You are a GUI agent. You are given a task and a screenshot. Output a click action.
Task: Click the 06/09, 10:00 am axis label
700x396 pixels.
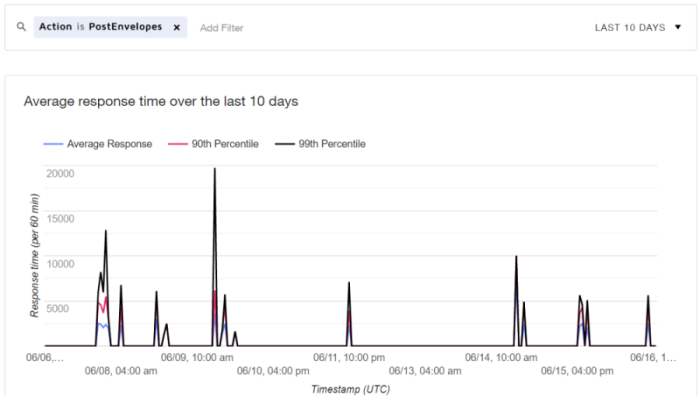point(197,358)
